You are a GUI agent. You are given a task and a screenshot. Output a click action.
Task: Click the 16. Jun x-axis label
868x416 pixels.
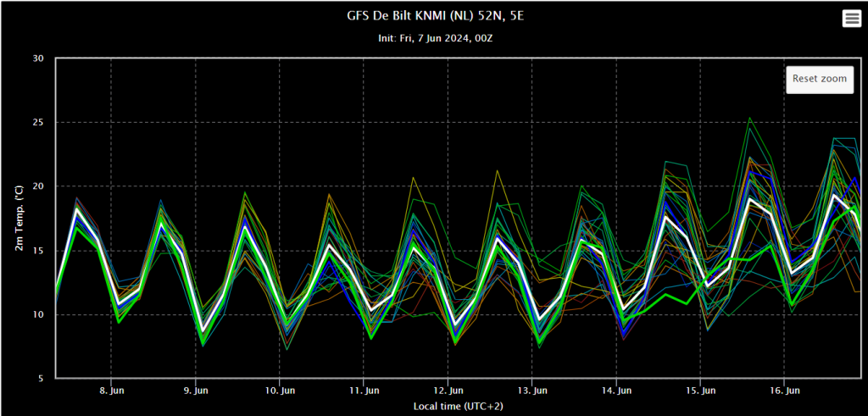click(x=784, y=391)
